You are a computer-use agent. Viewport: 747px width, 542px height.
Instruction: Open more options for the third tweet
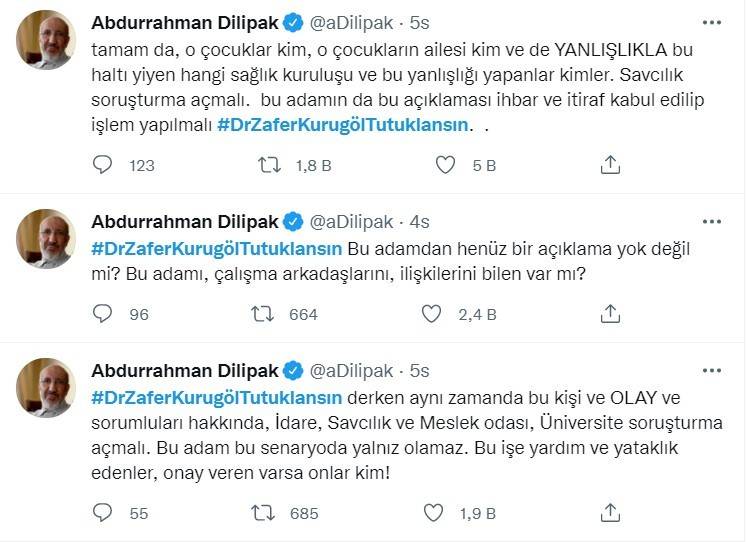[x=712, y=371]
